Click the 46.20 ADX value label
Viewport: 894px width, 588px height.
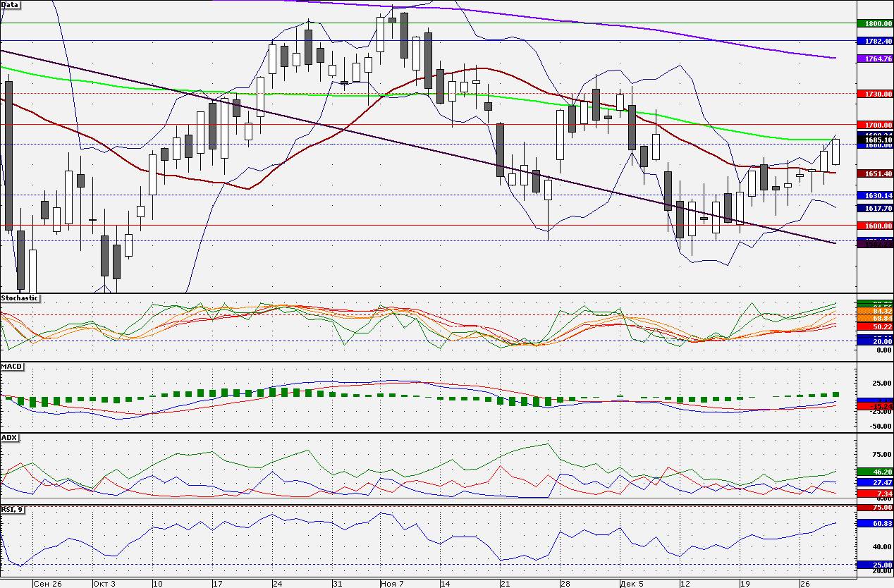coord(875,471)
